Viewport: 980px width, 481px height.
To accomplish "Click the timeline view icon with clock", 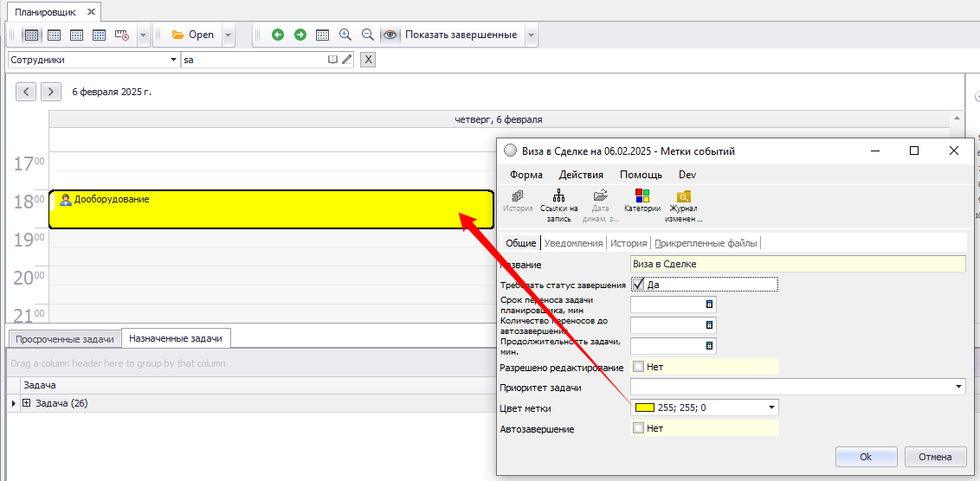I will 121,35.
